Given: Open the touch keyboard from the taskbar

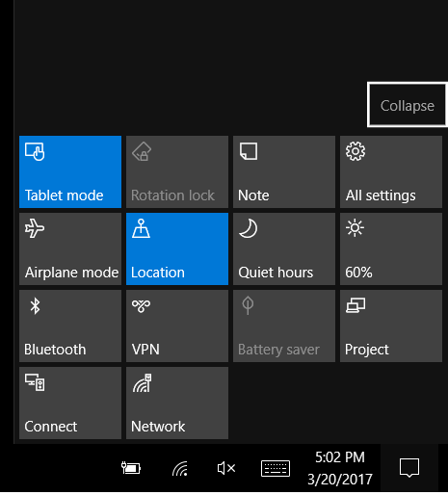Looking at the screenshot, I should pos(276,468).
